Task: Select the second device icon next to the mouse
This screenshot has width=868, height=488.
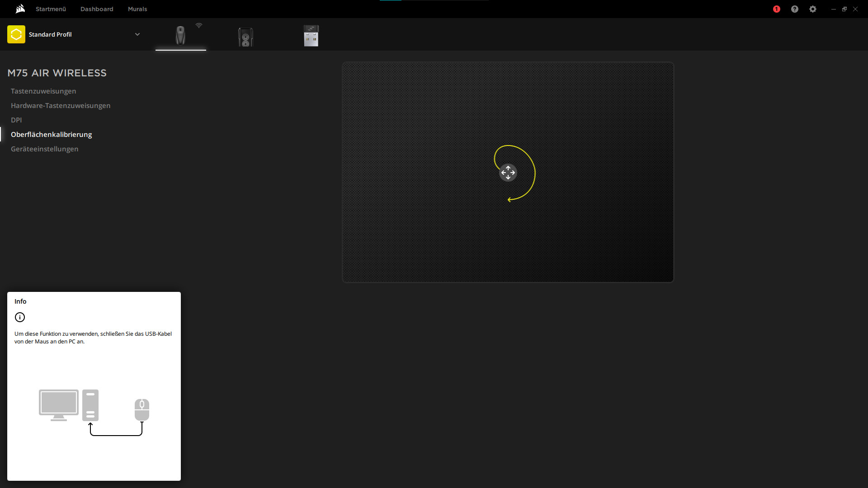Action: (245, 37)
